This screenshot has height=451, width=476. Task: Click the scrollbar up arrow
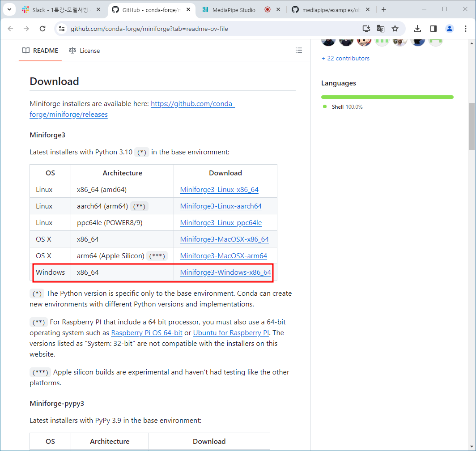click(x=472, y=43)
